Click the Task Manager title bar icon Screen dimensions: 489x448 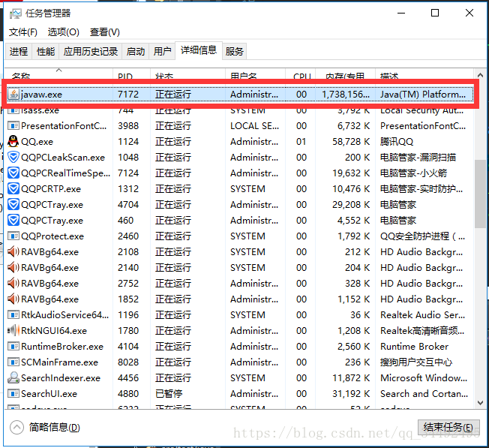[15, 14]
